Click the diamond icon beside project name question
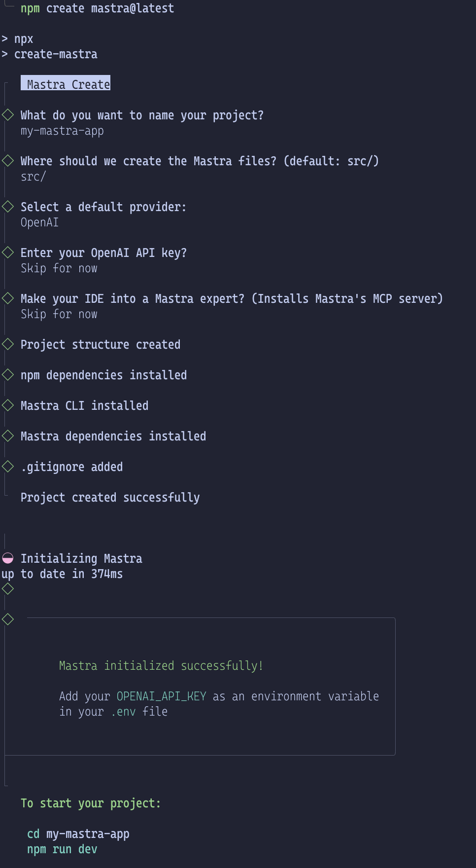 [8, 115]
